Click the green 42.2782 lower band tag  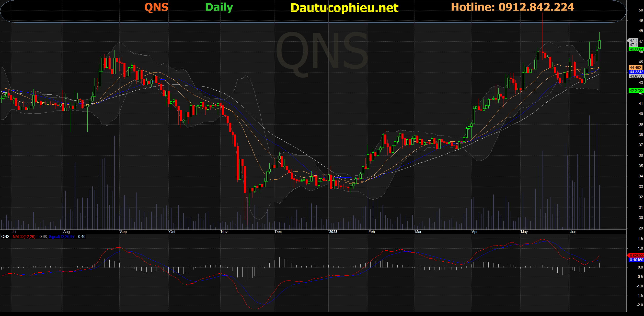(x=636, y=91)
